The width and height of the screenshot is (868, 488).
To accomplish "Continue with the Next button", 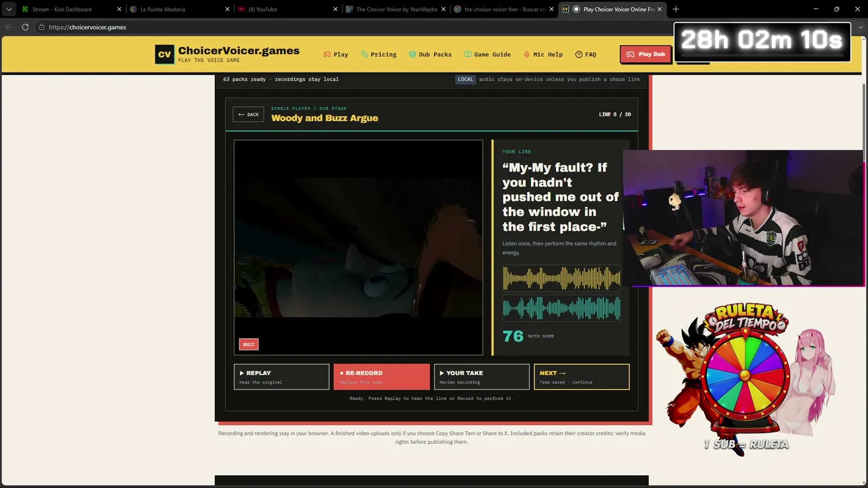I will tap(582, 377).
